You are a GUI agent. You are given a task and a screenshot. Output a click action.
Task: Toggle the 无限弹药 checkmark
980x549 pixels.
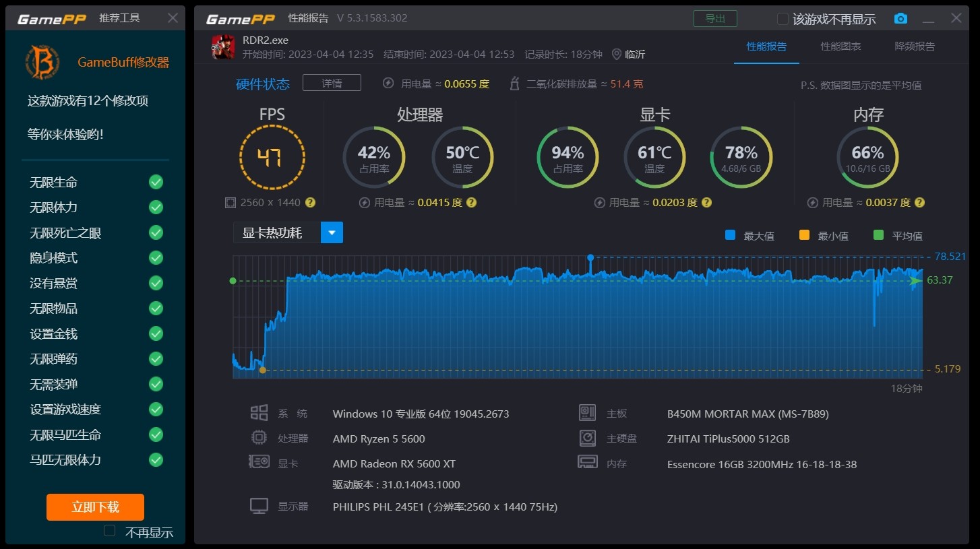click(156, 358)
